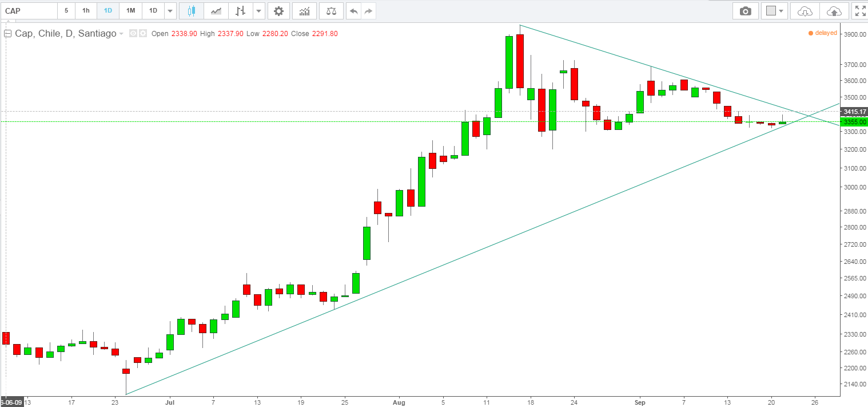This screenshot has height=407, width=868.
Task: Save chart layout to cloud
Action: (x=834, y=11)
